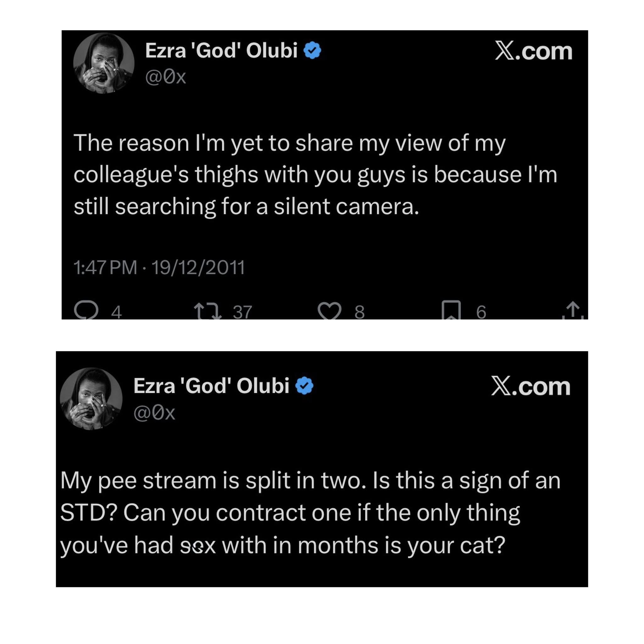Open the bottom tweet's profile picture
644x644 pixels.
coord(91,399)
